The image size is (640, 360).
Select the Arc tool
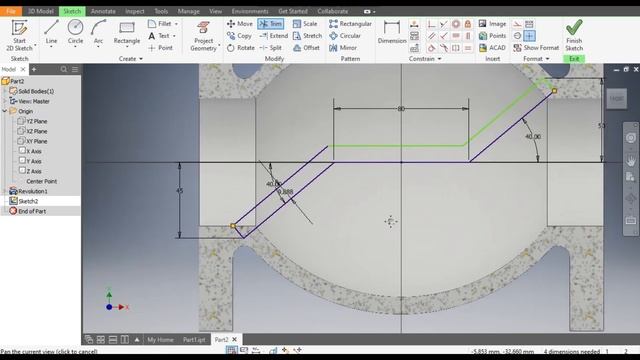(x=98, y=33)
